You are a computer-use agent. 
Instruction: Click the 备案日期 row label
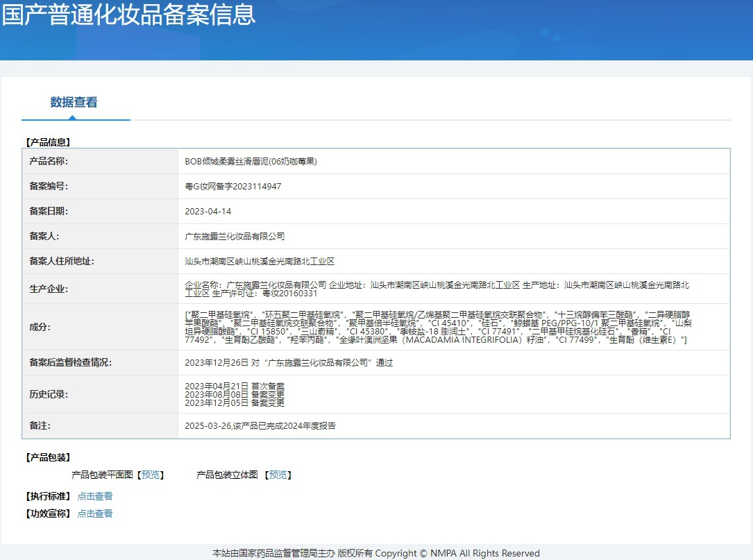[49, 212]
